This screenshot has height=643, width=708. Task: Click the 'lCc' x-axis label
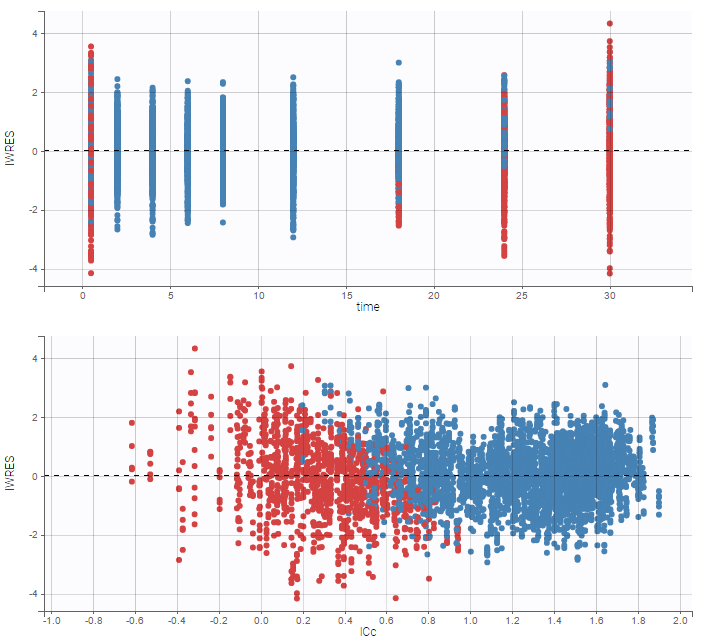pos(367,632)
